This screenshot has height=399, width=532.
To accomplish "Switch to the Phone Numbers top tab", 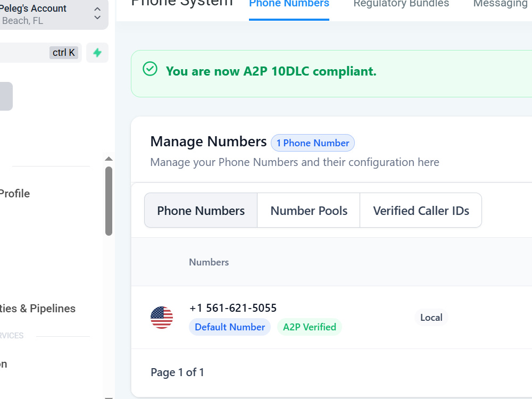I will pos(289,4).
